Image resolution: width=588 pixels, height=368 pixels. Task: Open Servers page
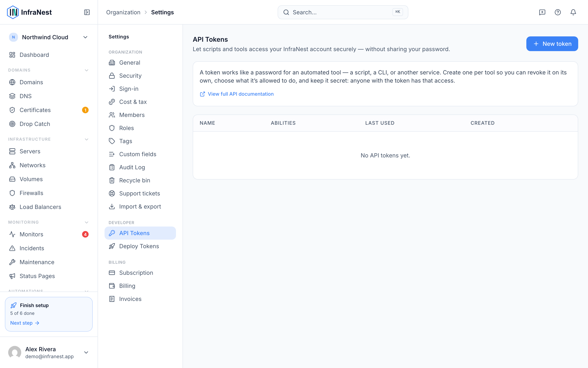coord(49,151)
